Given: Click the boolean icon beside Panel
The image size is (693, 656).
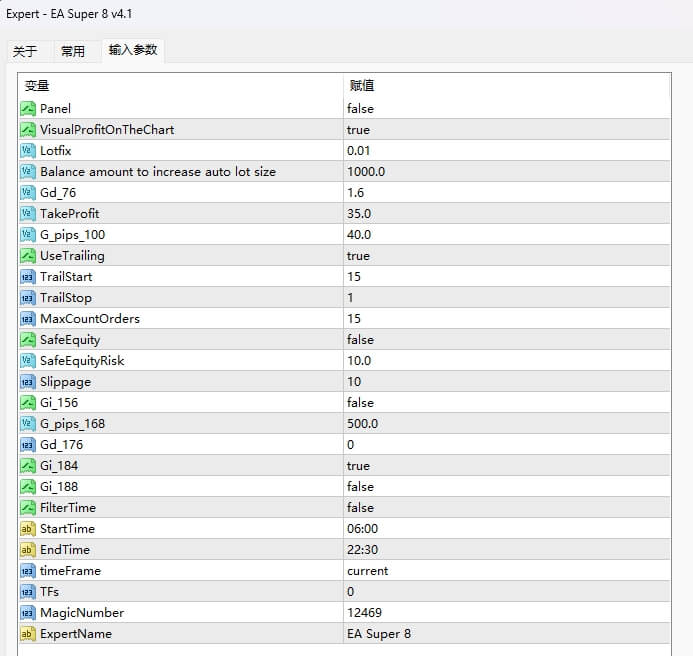Looking at the screenshot, I should [27, 109].
